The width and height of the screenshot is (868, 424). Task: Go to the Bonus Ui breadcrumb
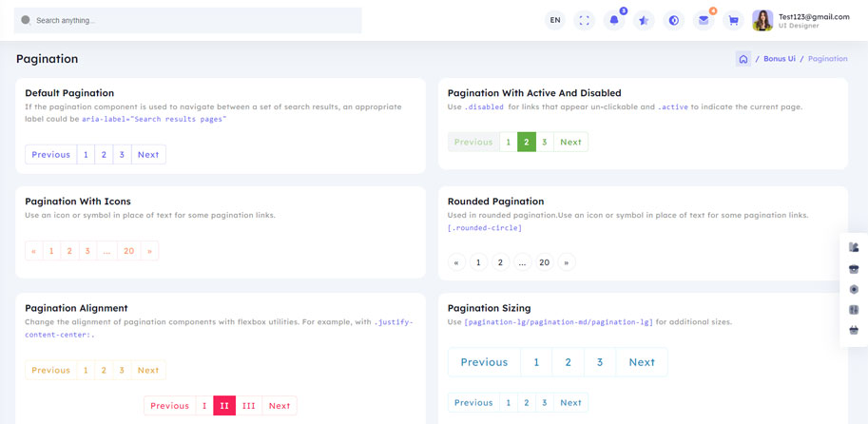[780, 59]
